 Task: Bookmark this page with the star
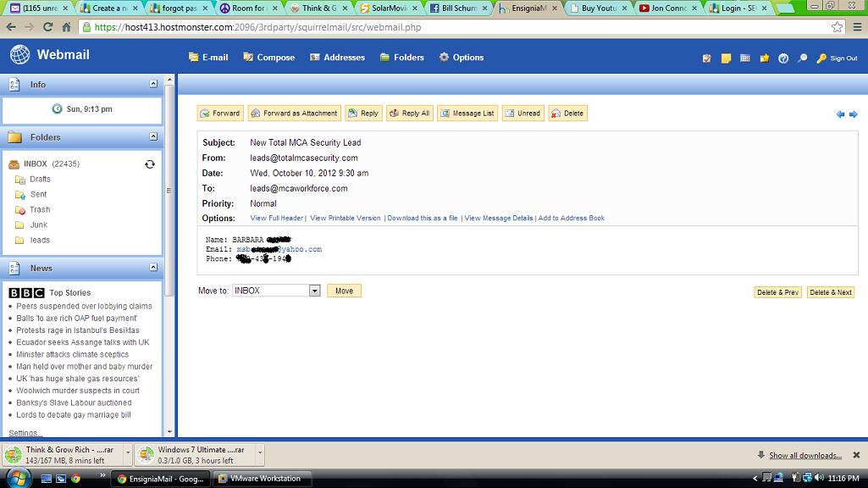click(x=837, y=26)
